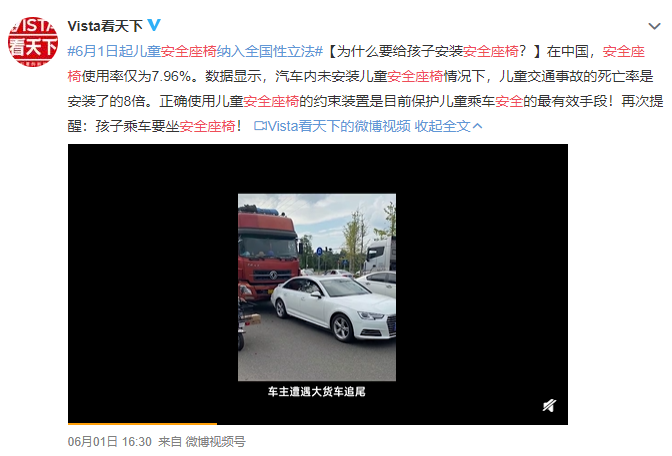672x456 pixels.
Task: Click the blue verified V badge
Action: click(x=154, y=25)
